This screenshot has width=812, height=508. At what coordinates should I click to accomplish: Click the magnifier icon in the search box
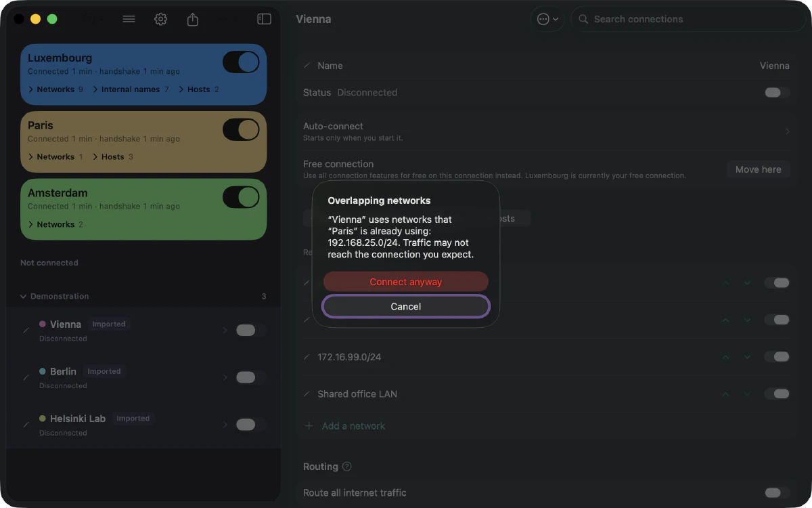583,19
